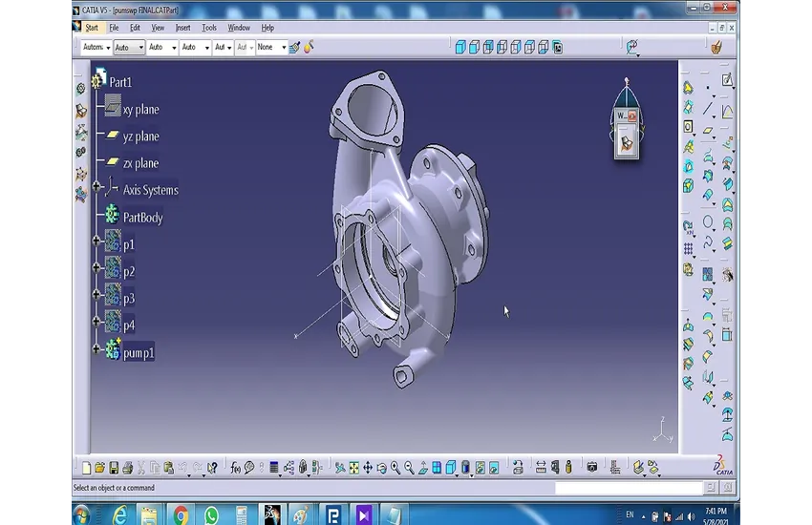The image size is (812, 525).
Task: Expand the Axis Systems tree node
Action: coord(96,187)
